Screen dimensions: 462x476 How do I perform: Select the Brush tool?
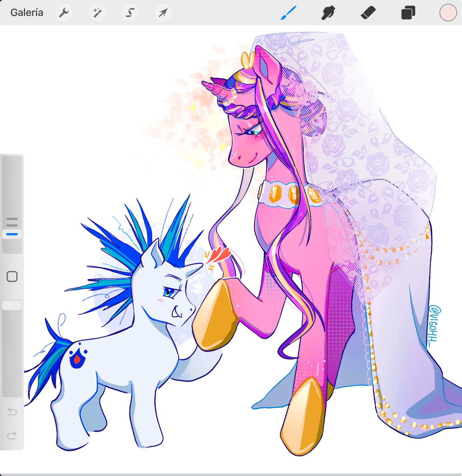tap(288, 13)
